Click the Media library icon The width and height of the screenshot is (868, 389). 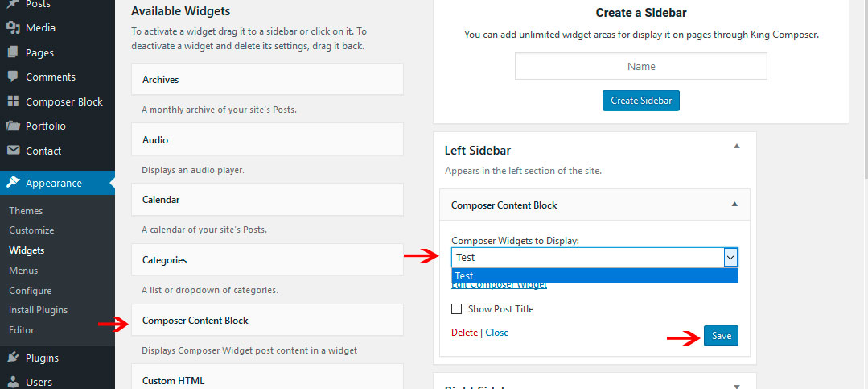[13, 28]
